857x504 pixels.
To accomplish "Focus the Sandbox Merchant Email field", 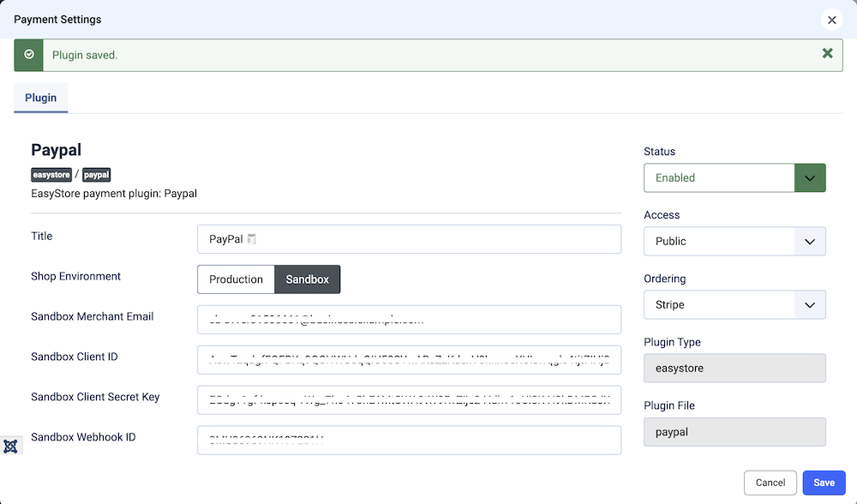I will [409, 320].
